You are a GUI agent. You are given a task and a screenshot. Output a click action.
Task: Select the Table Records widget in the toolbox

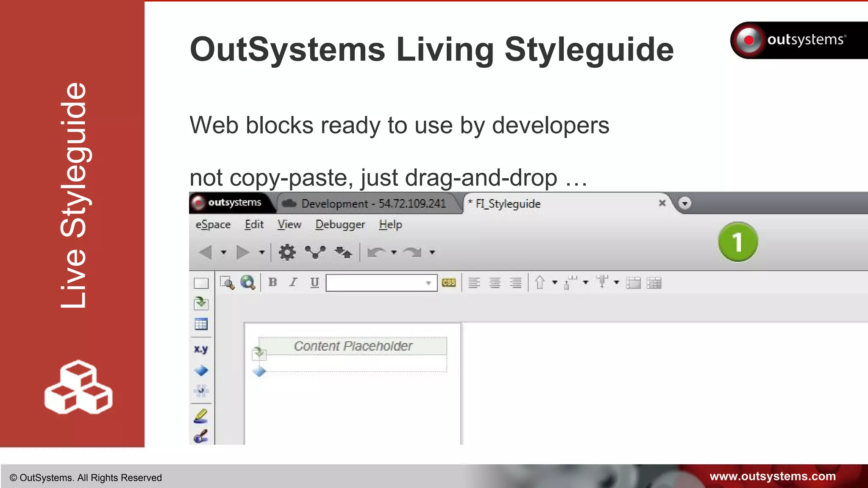click(201, 324)
